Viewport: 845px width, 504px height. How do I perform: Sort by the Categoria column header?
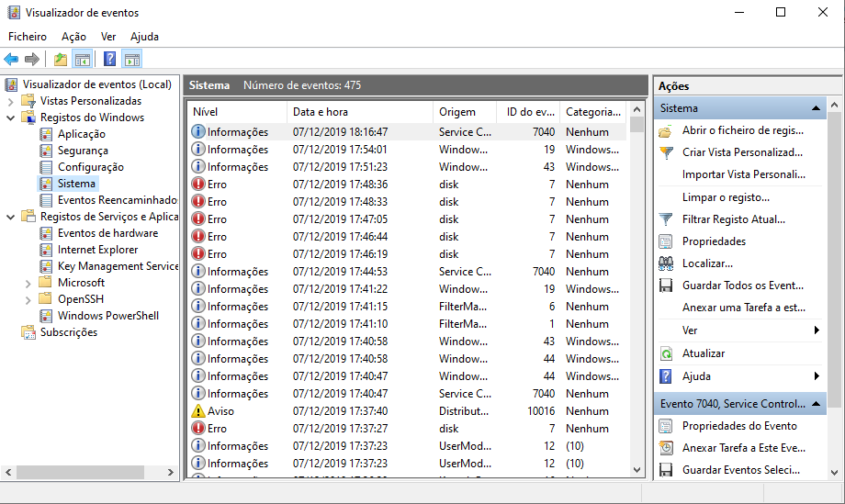(x=593, y=112)
